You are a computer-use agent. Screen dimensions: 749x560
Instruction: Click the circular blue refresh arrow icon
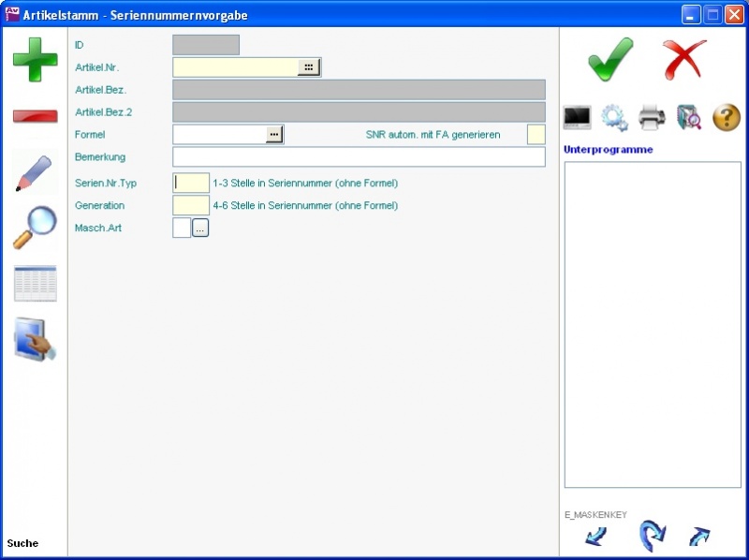[x=651, y=537]
